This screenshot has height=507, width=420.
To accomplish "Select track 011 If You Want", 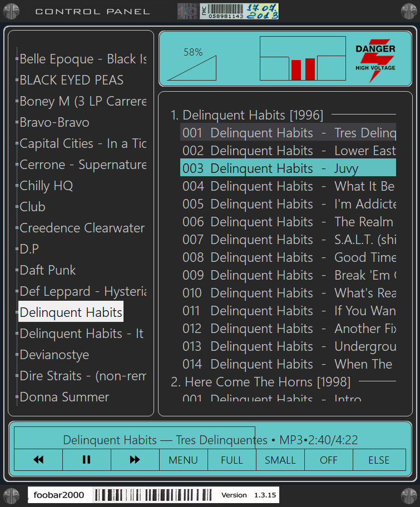I will coord(288,311).
